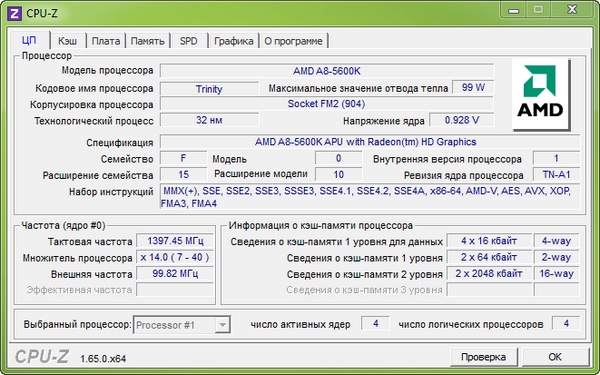Click the Расширение модели value 10

click(339, 174)
